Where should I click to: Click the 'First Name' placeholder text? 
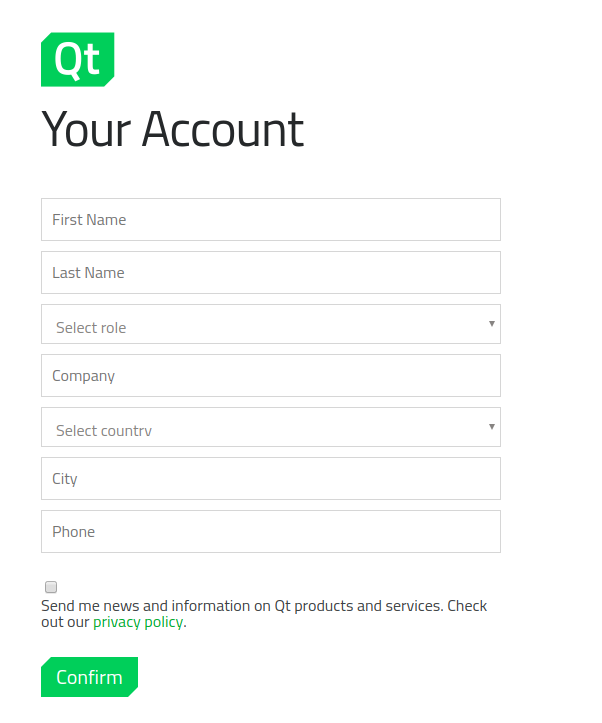point(89,219)
